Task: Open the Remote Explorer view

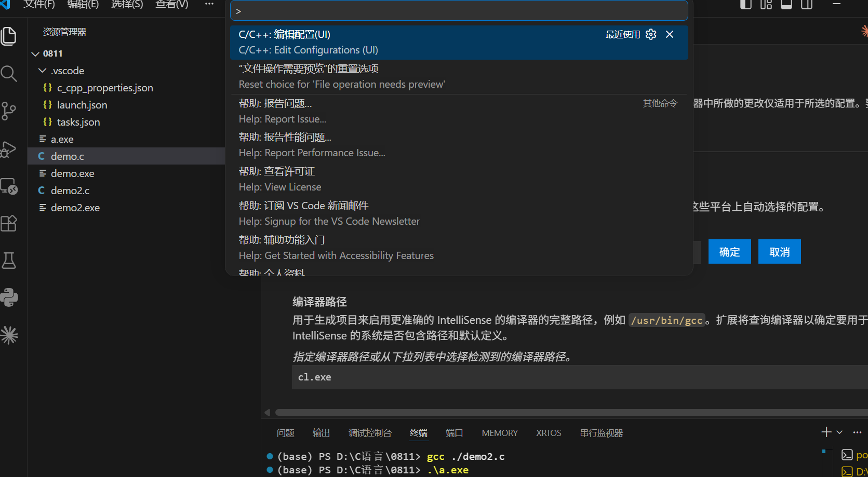Action: tap(9, 186)
